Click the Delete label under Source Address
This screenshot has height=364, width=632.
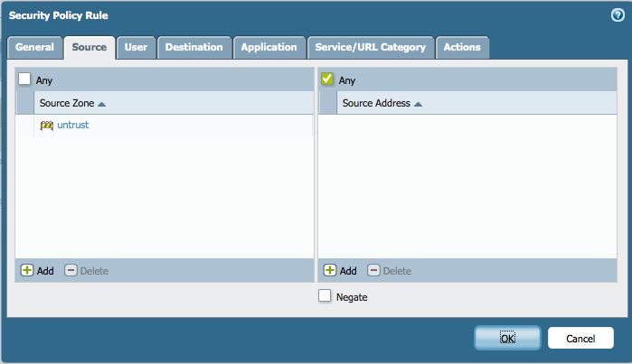click(397, 271)
